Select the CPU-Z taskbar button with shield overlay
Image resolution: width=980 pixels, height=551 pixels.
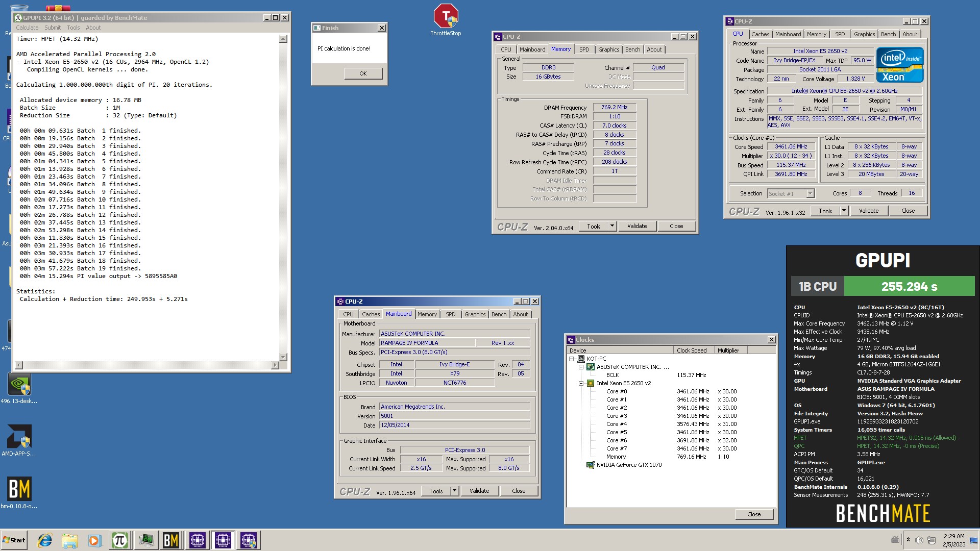249,540
